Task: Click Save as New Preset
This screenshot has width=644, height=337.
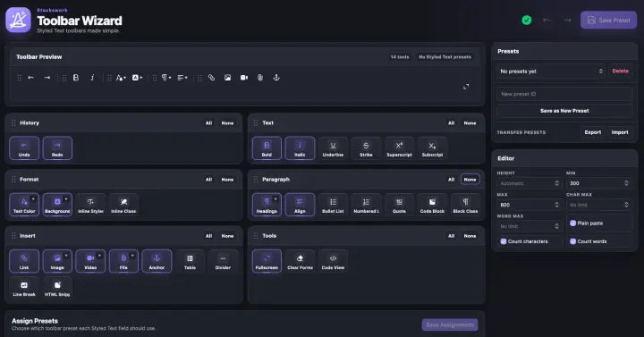Action: 564,111
